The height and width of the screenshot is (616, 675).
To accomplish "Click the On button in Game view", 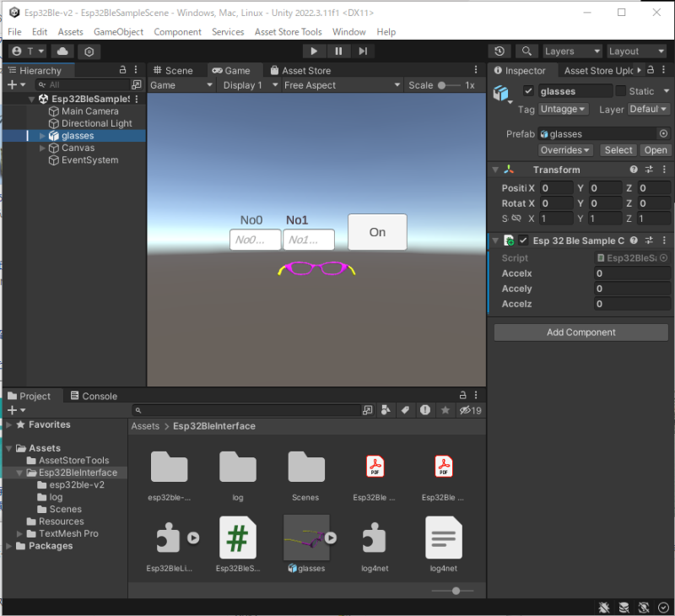I will tap(377, 232).
